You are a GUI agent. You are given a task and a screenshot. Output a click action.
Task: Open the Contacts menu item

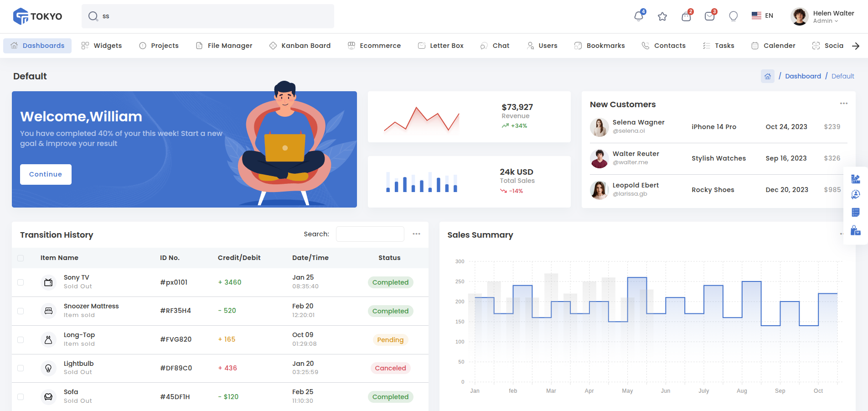(x=664, y=46)
